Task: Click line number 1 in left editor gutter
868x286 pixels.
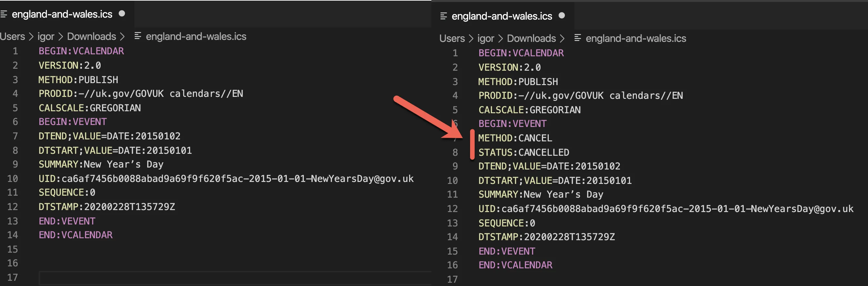Action: 15,51
